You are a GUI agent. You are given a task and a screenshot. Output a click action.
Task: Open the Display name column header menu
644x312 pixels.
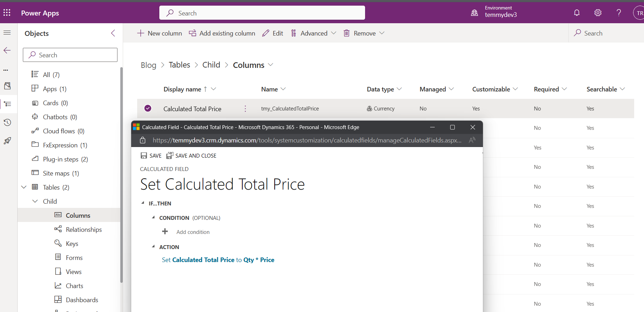click(x=213, y=89)
